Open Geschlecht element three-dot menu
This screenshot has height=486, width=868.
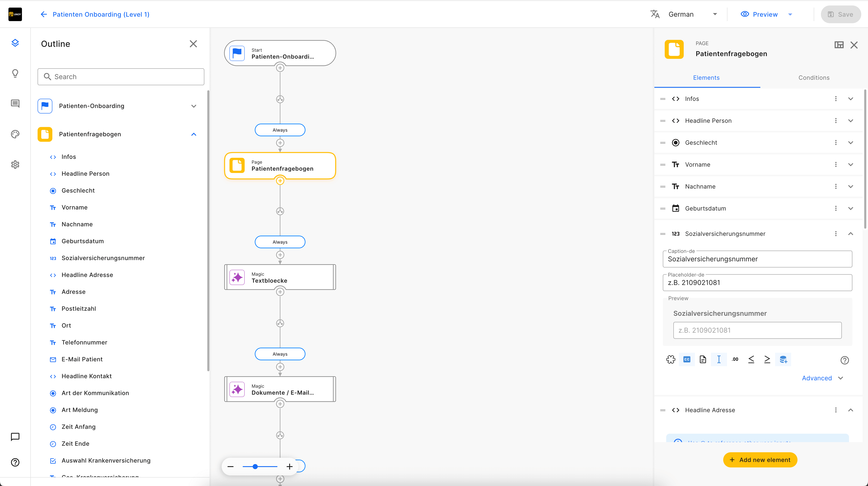836,142
